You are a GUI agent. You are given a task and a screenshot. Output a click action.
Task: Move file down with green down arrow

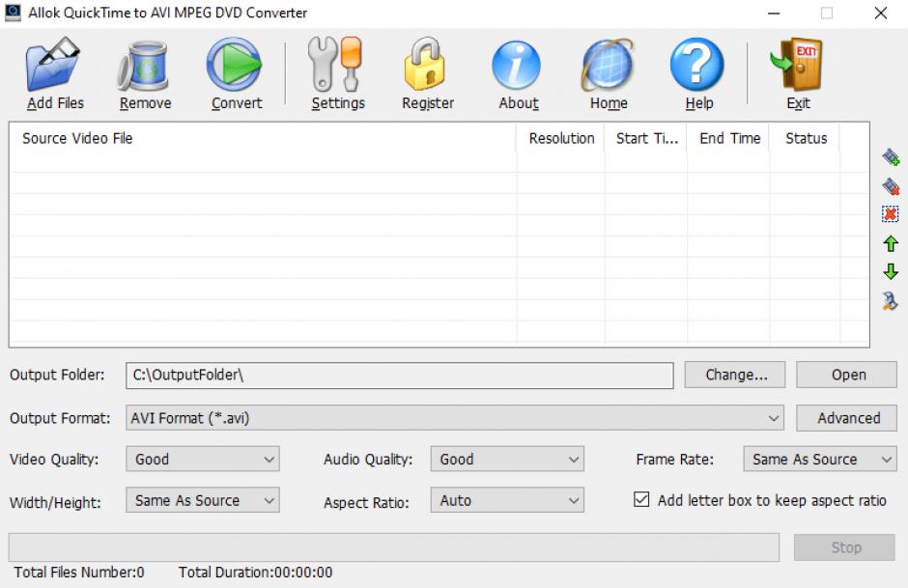891,272
